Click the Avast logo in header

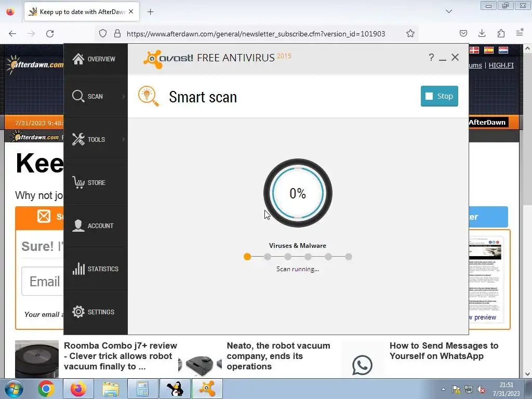[168, 59]
